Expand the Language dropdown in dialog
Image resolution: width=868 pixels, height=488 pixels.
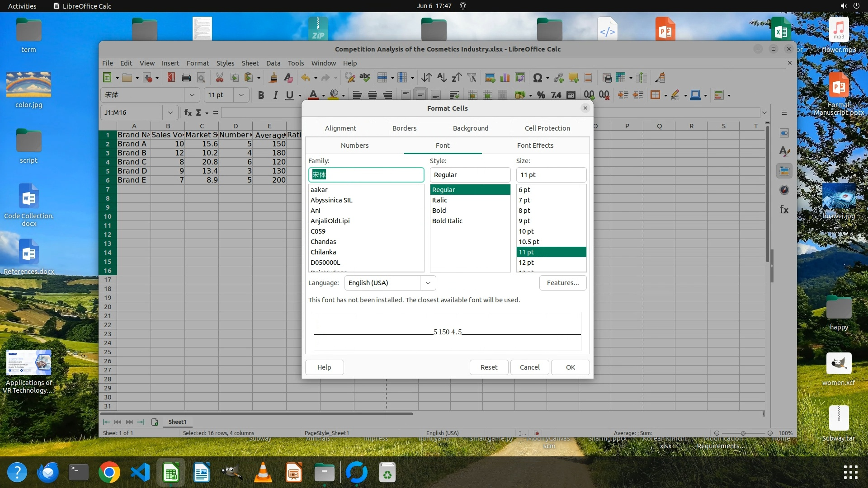tap(428, 283)
